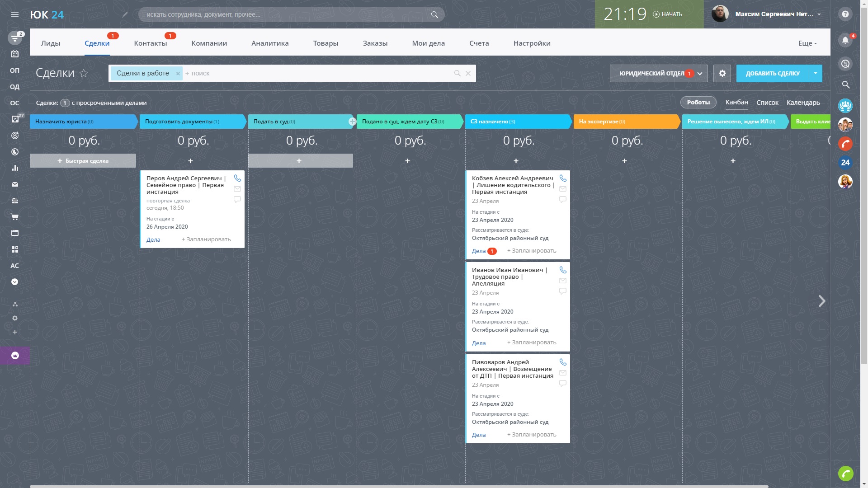
Task: Switch to the Контакты tab
Action: tap(150, 43)
